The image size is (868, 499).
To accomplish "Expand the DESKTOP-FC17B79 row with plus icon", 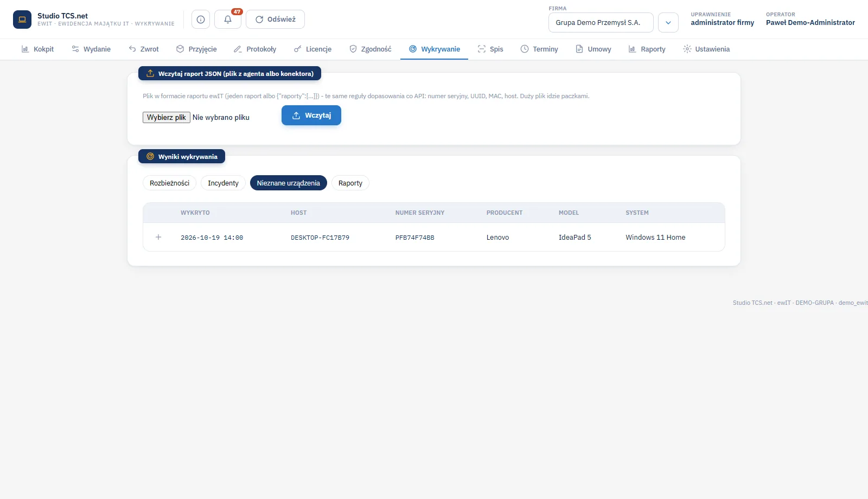I will point(158,238).
